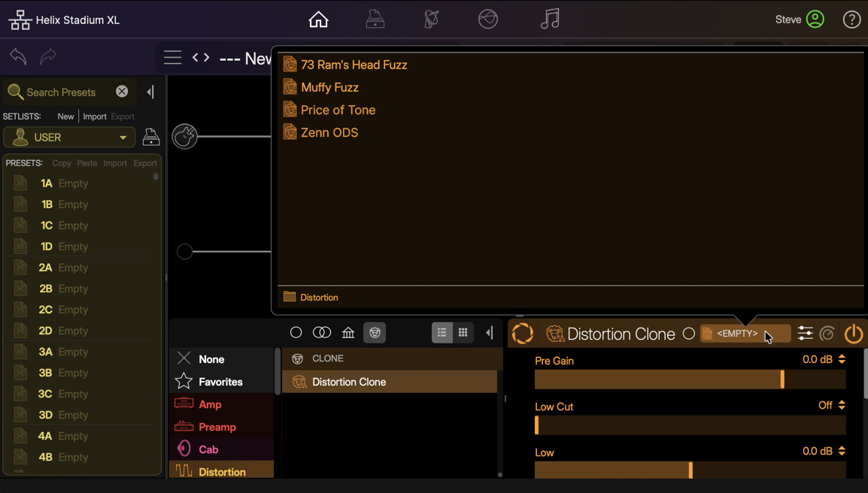The image size is (868, 493).
Task: Clear the Search Presets field
Action: pos(122,91)
